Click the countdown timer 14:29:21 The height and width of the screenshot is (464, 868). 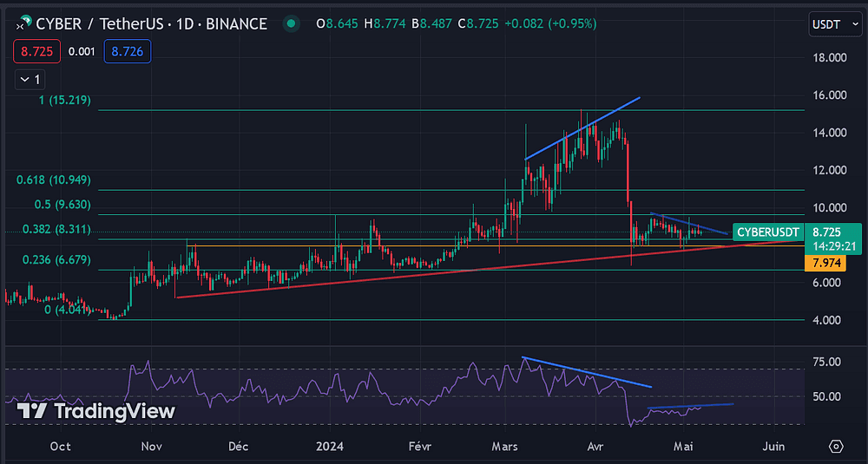click(833, 245)
